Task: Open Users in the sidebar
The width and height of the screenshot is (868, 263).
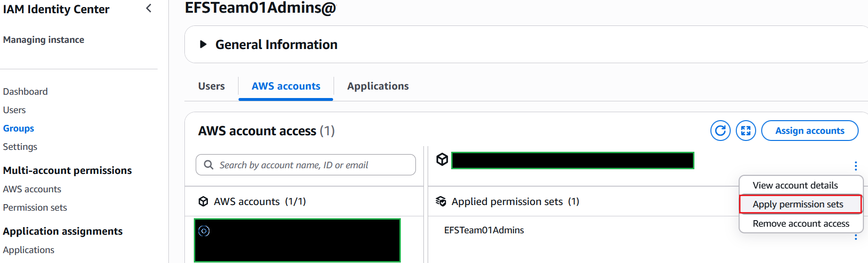Action: coord(14,110)
